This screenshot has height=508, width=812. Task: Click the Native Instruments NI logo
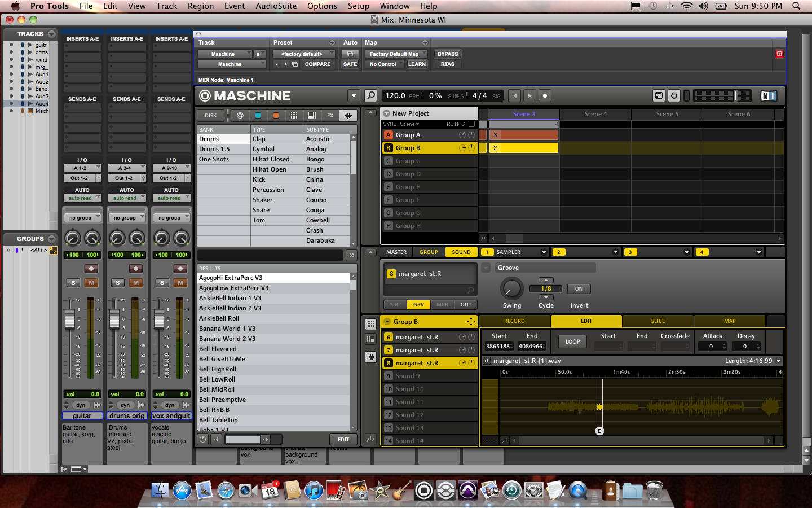769,96
